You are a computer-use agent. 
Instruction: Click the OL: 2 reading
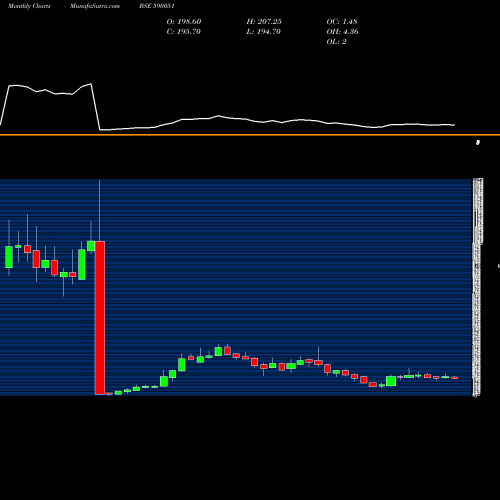336,42
